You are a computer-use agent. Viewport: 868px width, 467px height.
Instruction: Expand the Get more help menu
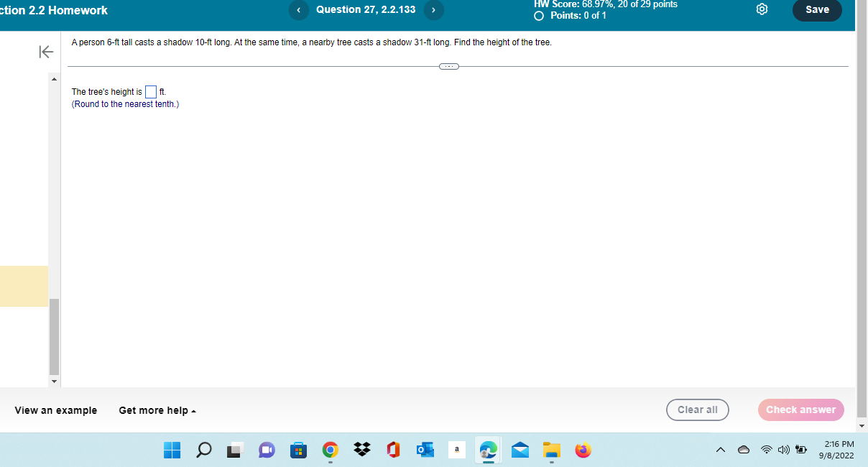(x=156, y=410)
